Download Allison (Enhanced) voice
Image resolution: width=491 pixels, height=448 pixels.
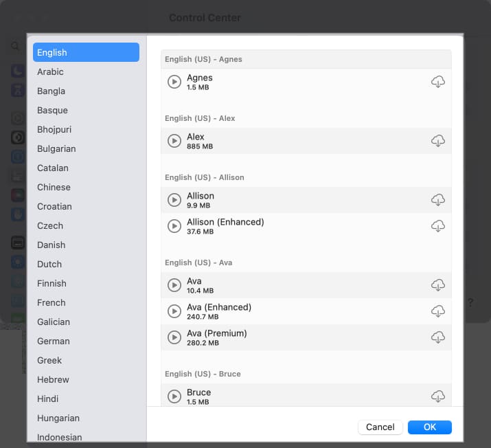tap(437, 226)
